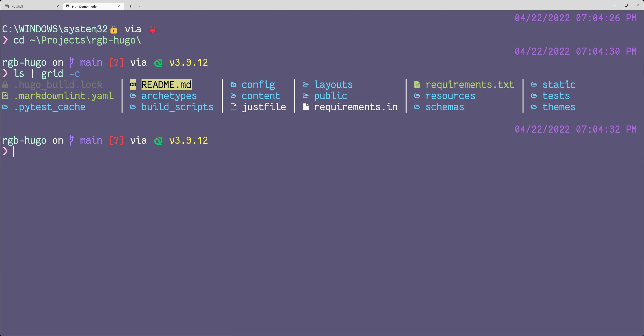The height and width of the screenshot is (336, 644).
Task: Click the .hugo_build.lock filename
Action: [58, 85]
